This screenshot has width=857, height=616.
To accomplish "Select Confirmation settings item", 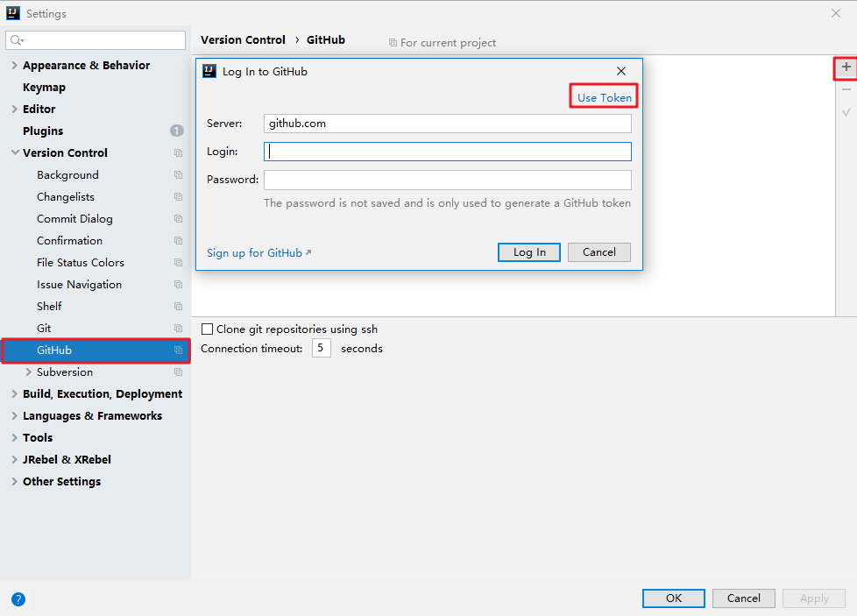I will coord(69,240).
